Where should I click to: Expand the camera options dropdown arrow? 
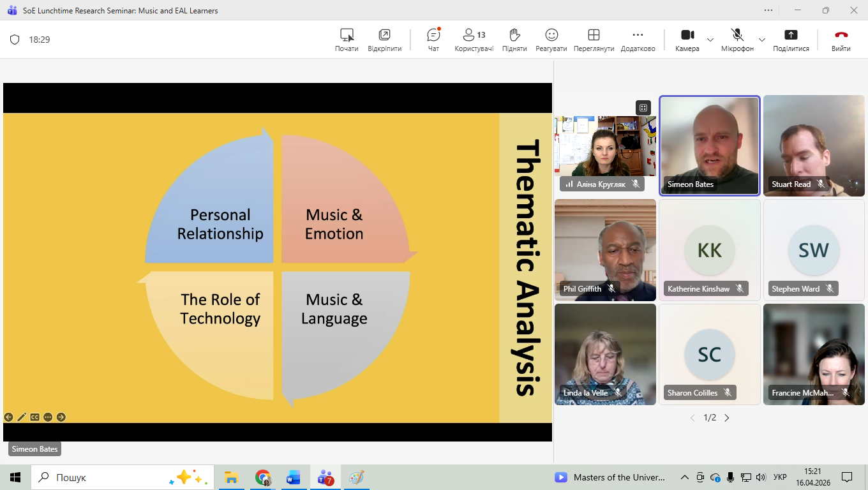(x=710, y=40)
